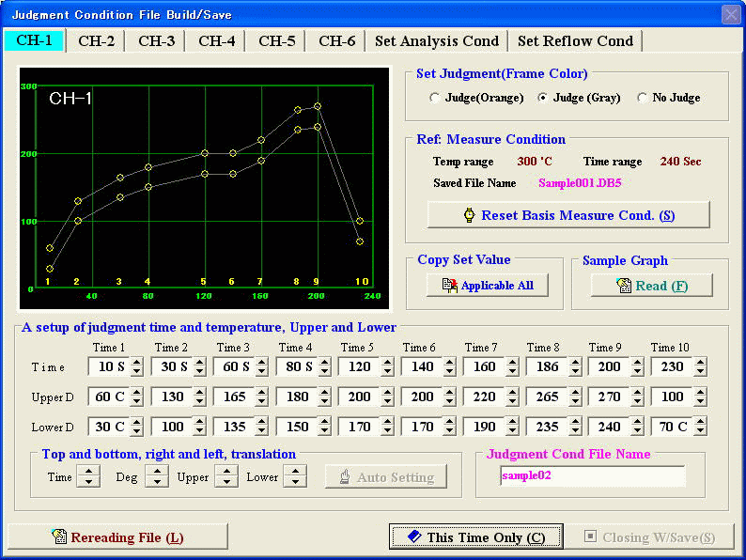Adjust the Time 4 time spinner (80 S)
Viewport: 746px width, 560px height.
pos(324,366)
